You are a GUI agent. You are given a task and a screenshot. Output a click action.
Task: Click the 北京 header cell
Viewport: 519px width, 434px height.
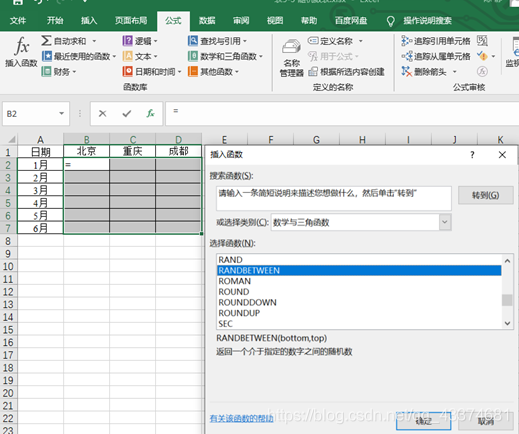pos(86,152)
